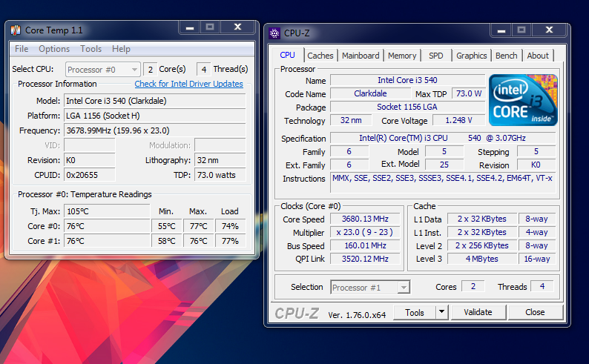Click the CPU-Z Name field 'Intel Core i3 540'
Screen dimensions: 589x364
pyautogui.click(x=407, y=80)
